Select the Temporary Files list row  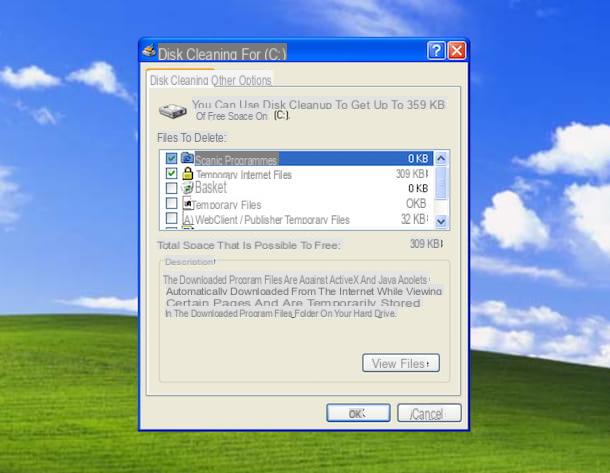click(297, 203)
